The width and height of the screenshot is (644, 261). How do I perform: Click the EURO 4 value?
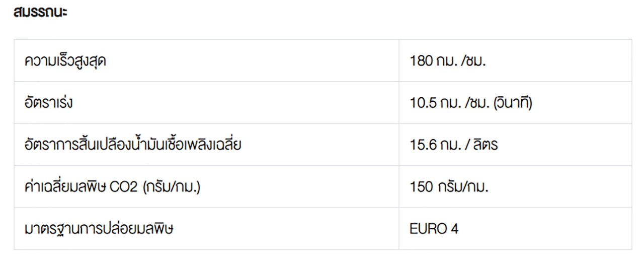pyautogui.click(x=434, y=229)
